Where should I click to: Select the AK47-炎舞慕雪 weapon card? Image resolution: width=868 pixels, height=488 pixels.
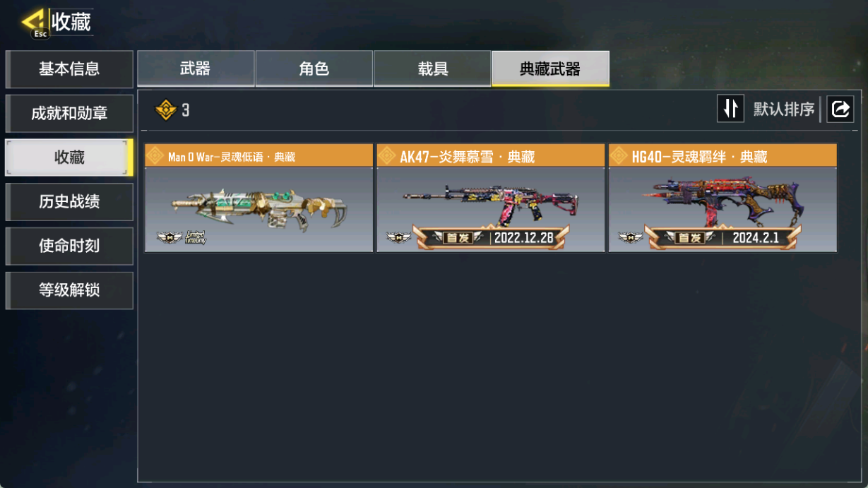[491, 198]
